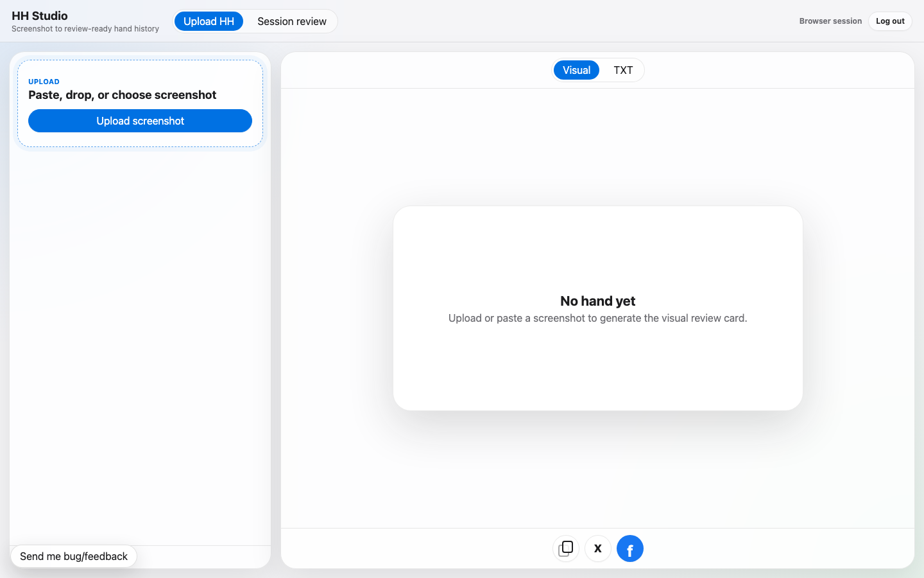Click empty area of left upload panel
924x578 pixels.
(140, 347)
